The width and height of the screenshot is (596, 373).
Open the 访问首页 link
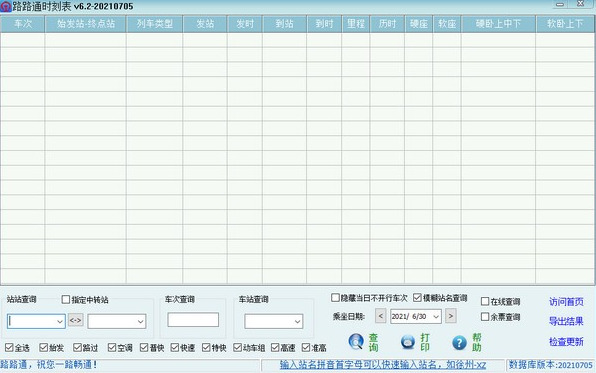click(566, 302)
